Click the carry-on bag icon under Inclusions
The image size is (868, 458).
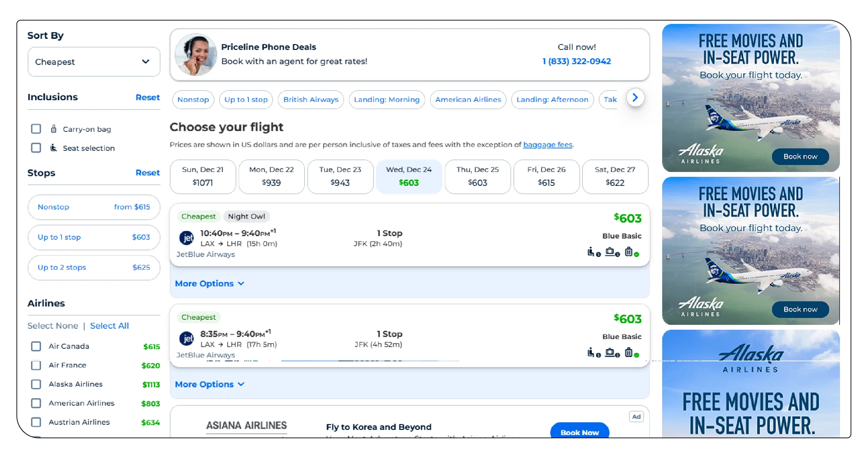pyautogui.click(x=54, y=129)
